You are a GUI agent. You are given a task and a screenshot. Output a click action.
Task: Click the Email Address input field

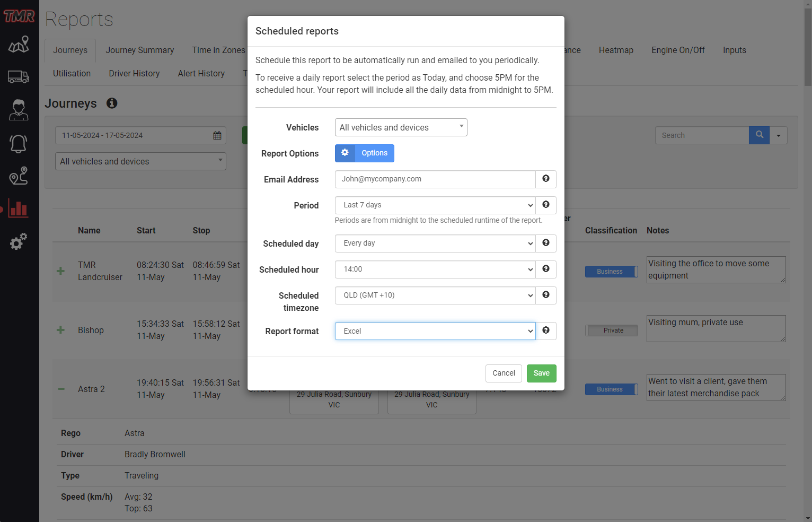435,179
